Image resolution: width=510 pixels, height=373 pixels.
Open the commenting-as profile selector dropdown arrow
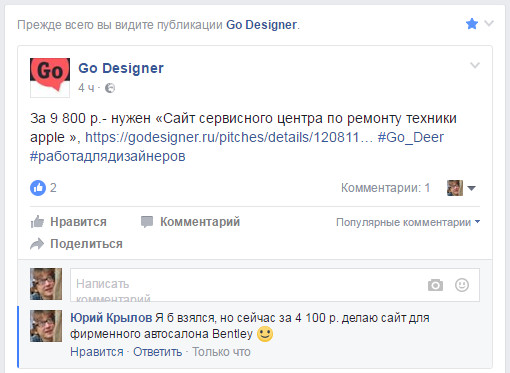pyautogui.click(x=471, y=188)
